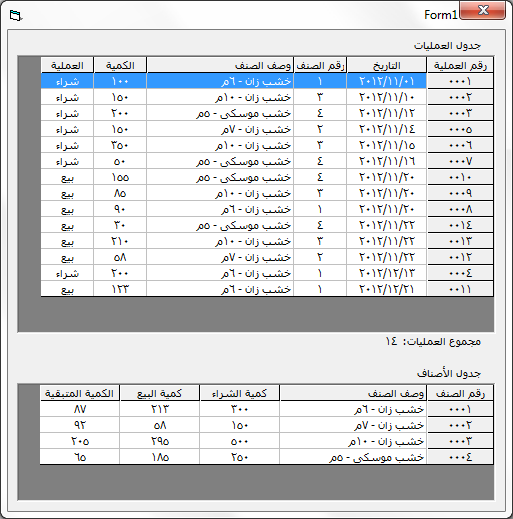513x519 pixels.
Task: Click remaining quantity cell ٨٧
Action: coord(79,409)
